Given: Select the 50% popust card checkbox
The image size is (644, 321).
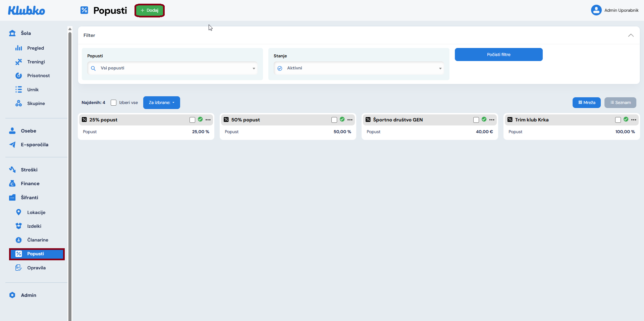Looking at the screenshot, I should (334, 120).
